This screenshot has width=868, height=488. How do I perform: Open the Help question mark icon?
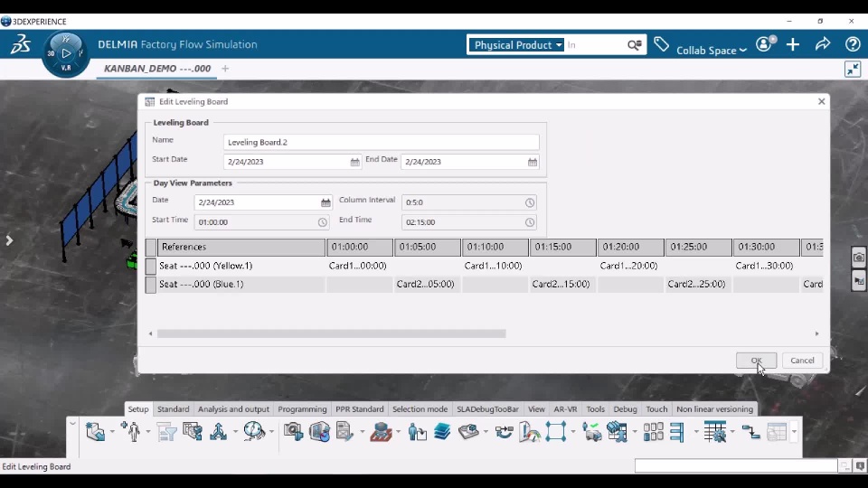pos(853,44)
